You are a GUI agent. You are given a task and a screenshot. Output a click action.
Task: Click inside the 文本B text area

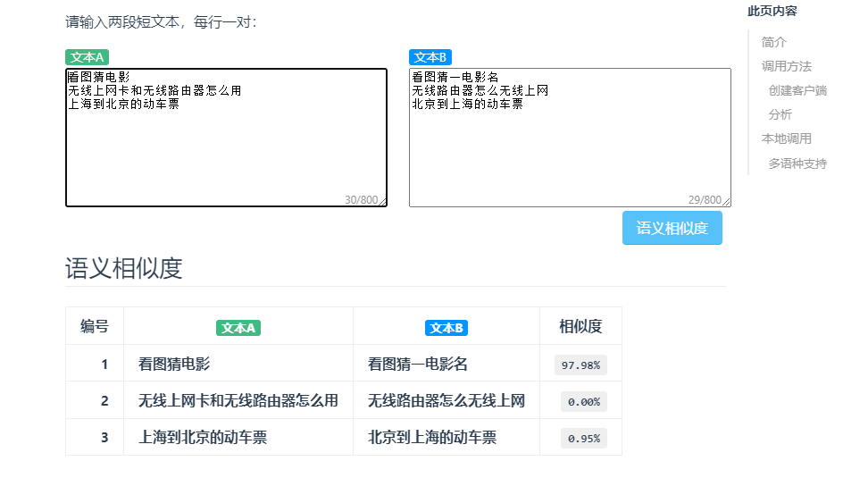(570, 138)
